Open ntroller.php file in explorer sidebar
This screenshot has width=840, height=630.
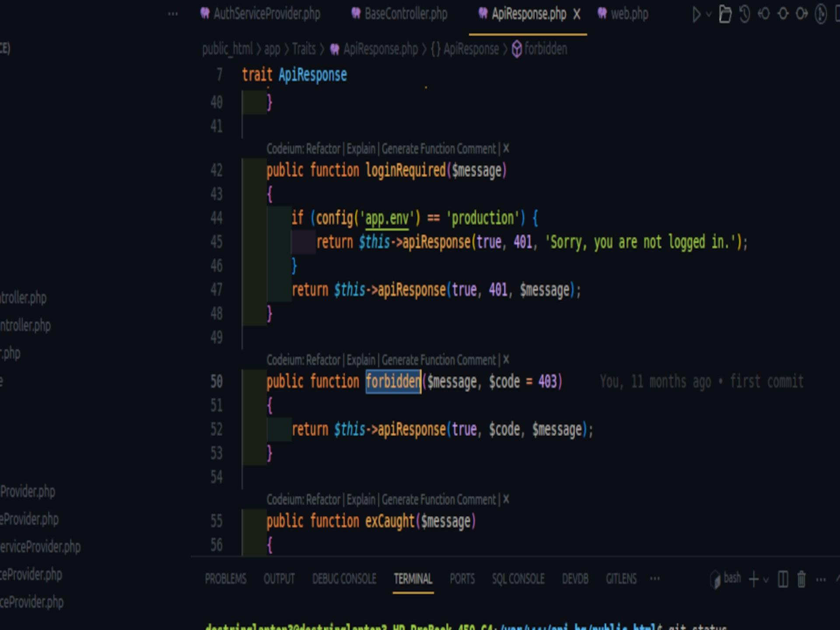coord(25,326)
